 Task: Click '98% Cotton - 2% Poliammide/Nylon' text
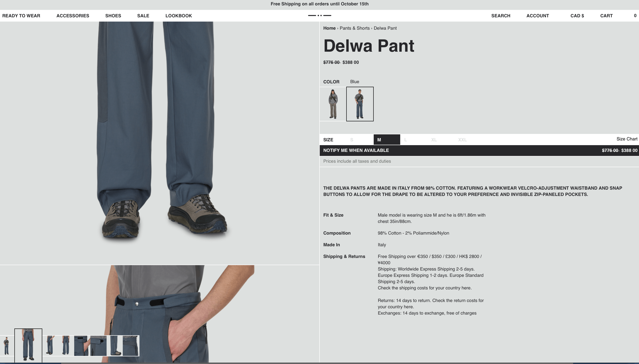click(413, 233)
